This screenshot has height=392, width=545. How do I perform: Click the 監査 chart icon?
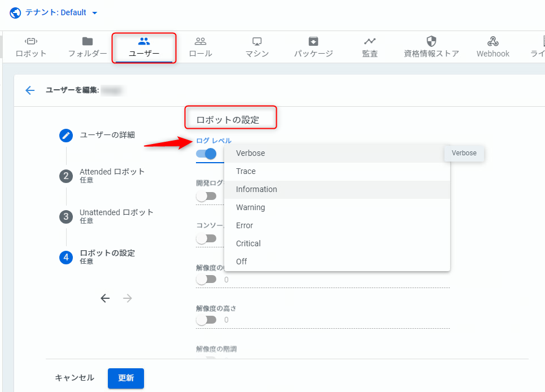point(370,41)
